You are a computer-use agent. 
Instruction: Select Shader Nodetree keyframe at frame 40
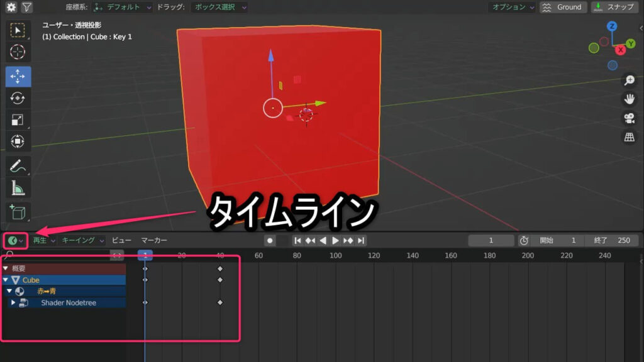[x=220, y=302]
